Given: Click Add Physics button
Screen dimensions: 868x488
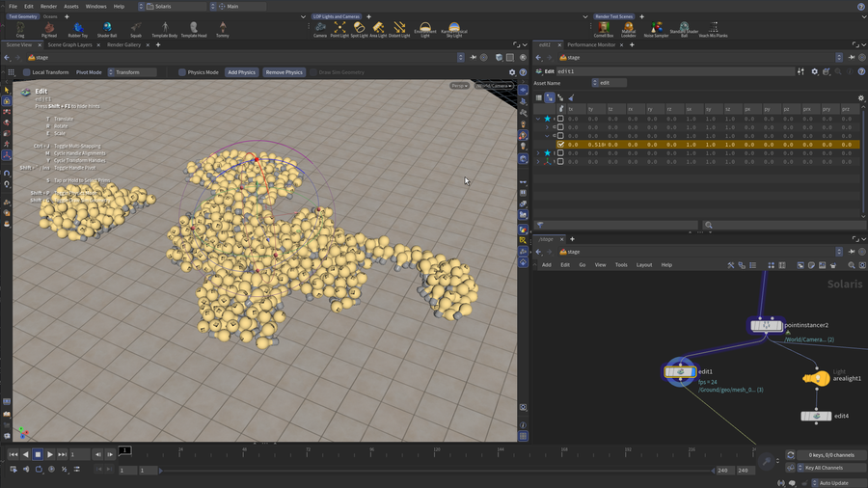Looking at the screenshot, I should point(241,72).
